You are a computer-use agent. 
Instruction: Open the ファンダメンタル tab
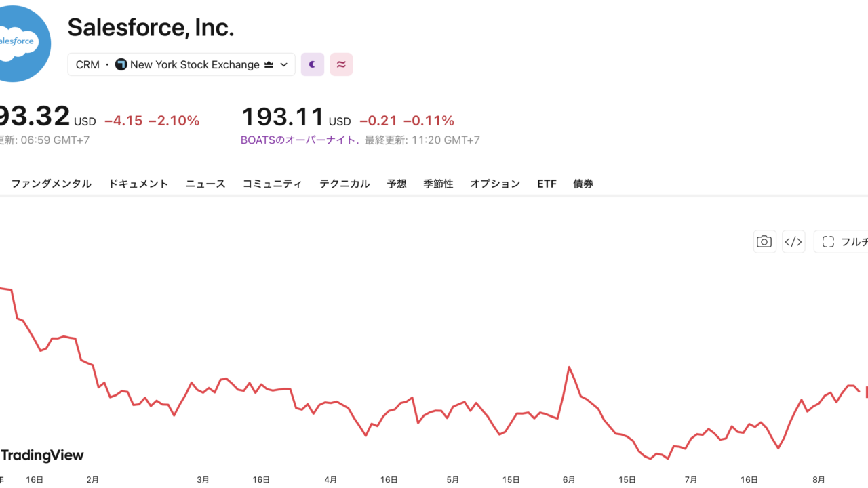point(52,184)
